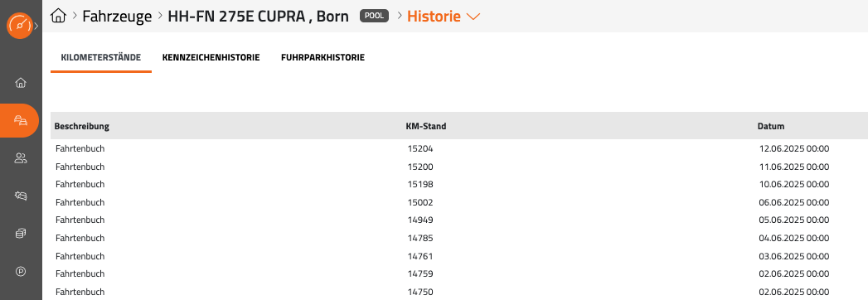Click the POOL badge

(375, 16)
